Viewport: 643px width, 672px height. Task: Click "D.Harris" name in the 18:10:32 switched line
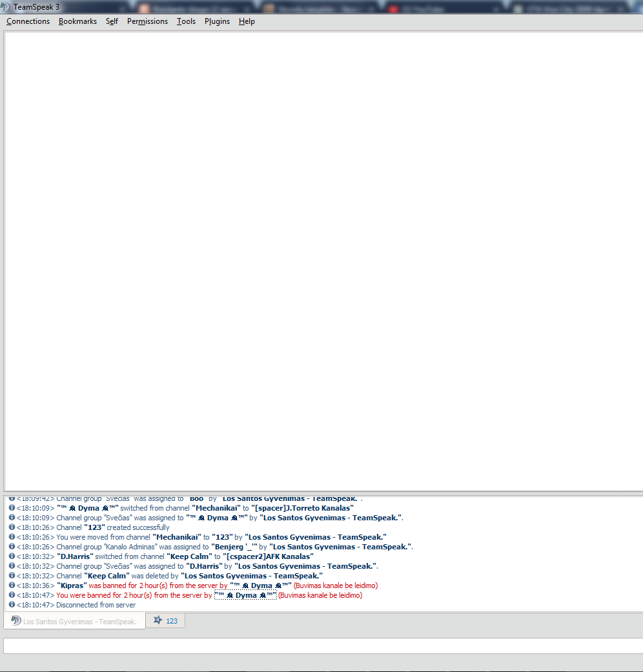tap(75, 556)
